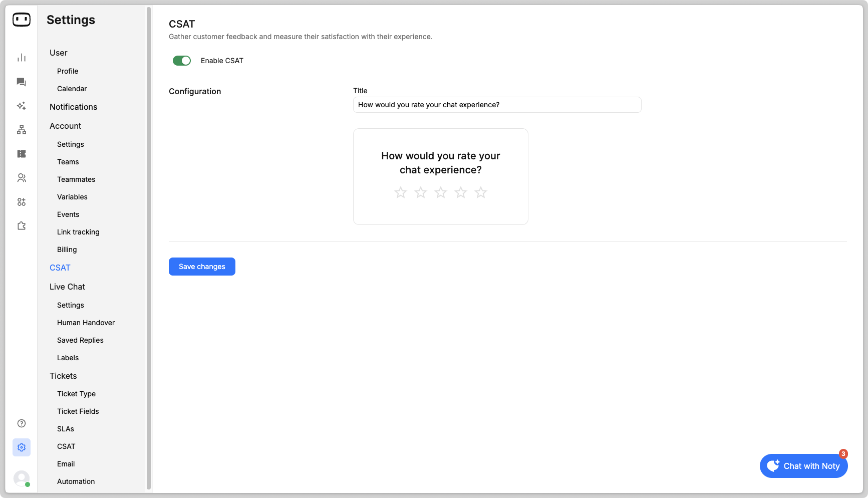Open Calendar settings
This screenshot has width=868, height=498.
coord(72,89)
